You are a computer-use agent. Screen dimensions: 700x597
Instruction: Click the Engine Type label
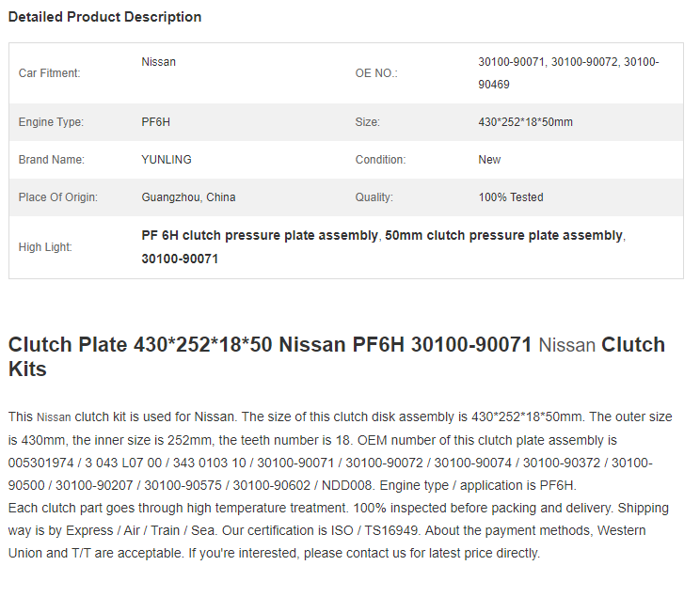[51, 122]
